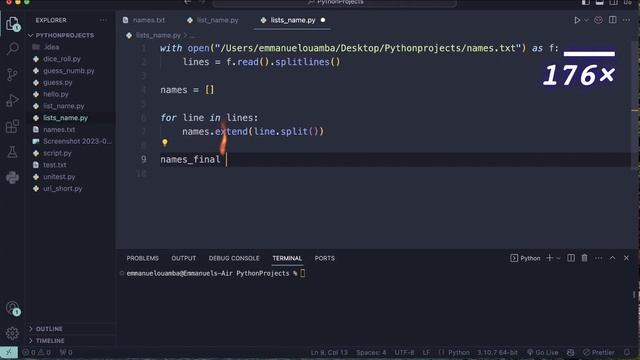
Task: Switch to the list_name.py editor tab
Action: 213,20
